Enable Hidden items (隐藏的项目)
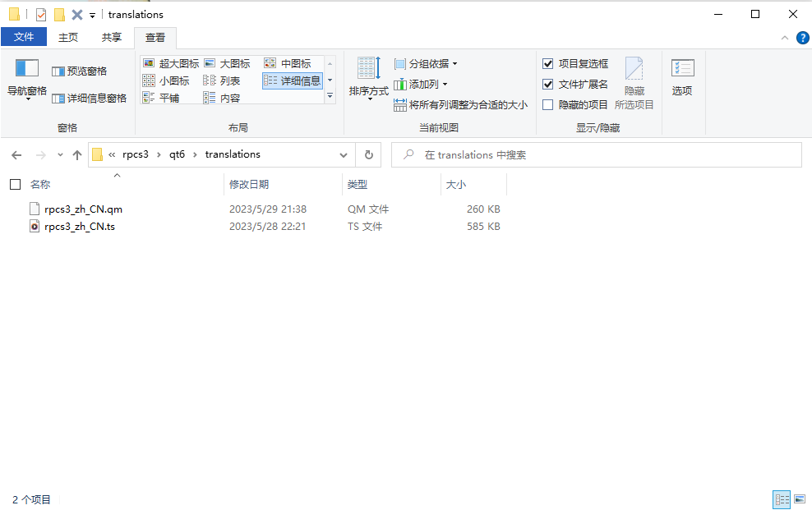 click(x=575, y=105)
